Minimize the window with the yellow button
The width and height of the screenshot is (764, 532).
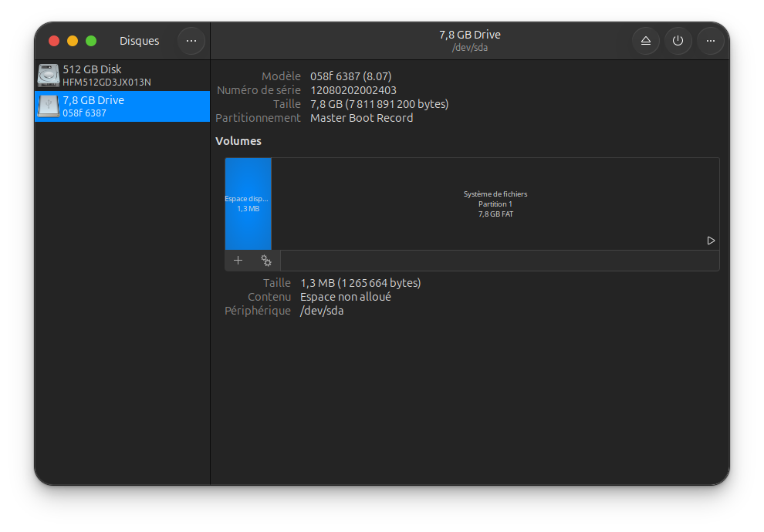[73, 41]
